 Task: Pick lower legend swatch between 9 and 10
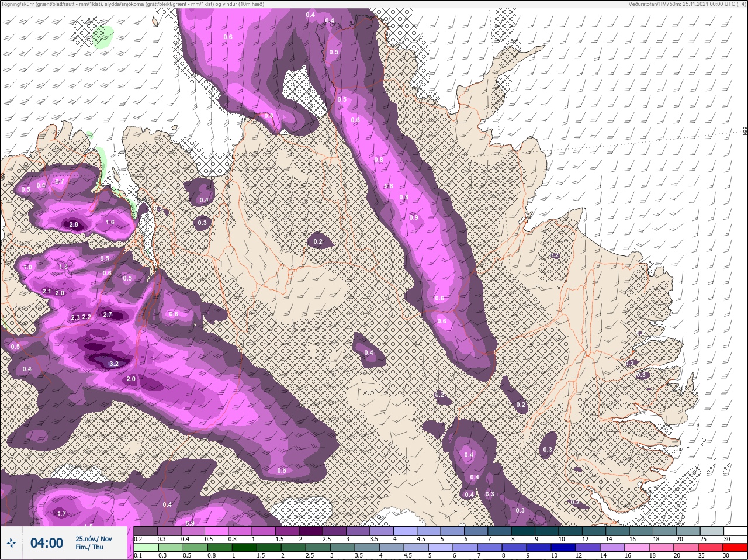(x=538, y=547)
